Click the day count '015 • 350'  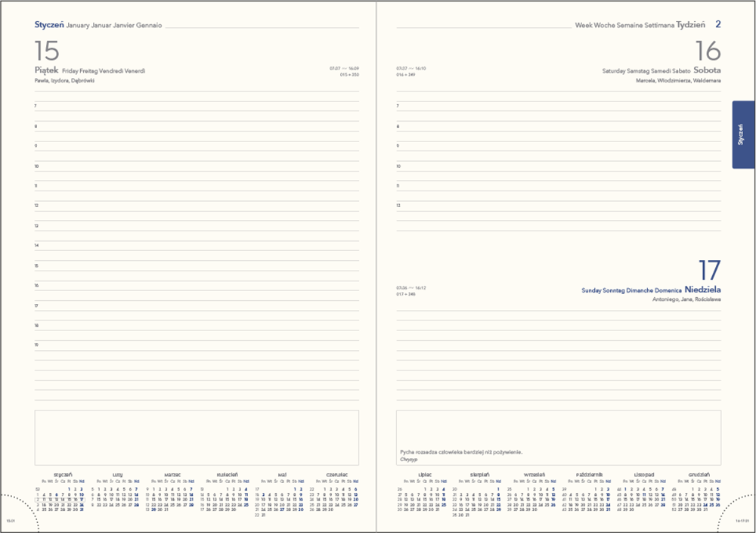pyautogui.click(x=349, y=75)
